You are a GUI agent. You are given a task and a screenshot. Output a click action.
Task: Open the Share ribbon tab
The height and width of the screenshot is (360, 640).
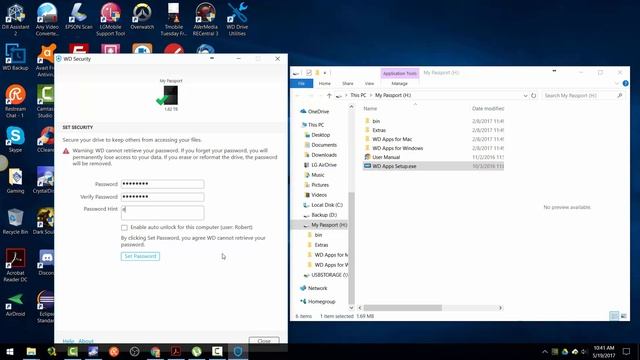(348, 83)
